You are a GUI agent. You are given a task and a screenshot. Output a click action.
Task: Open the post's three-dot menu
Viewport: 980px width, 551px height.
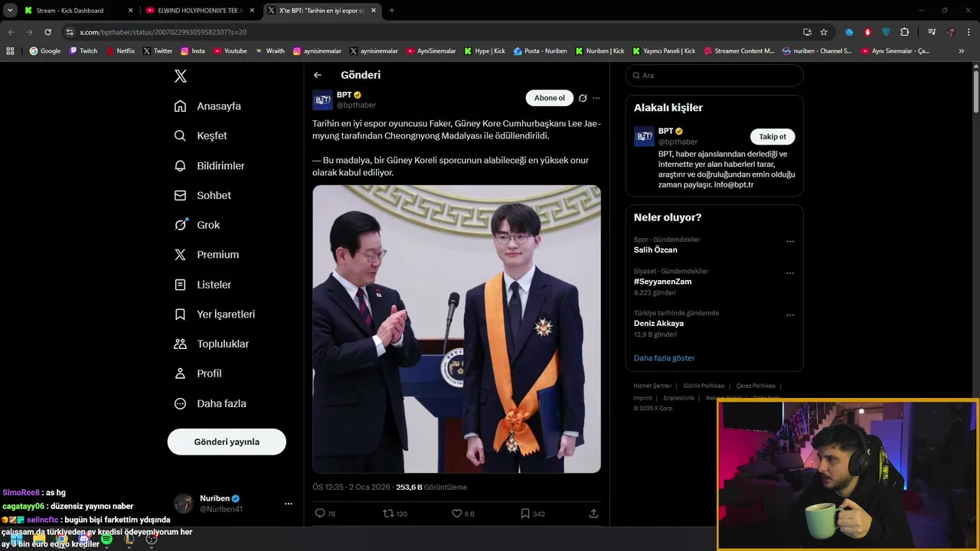pyautogui.click(x=596, y=98)
